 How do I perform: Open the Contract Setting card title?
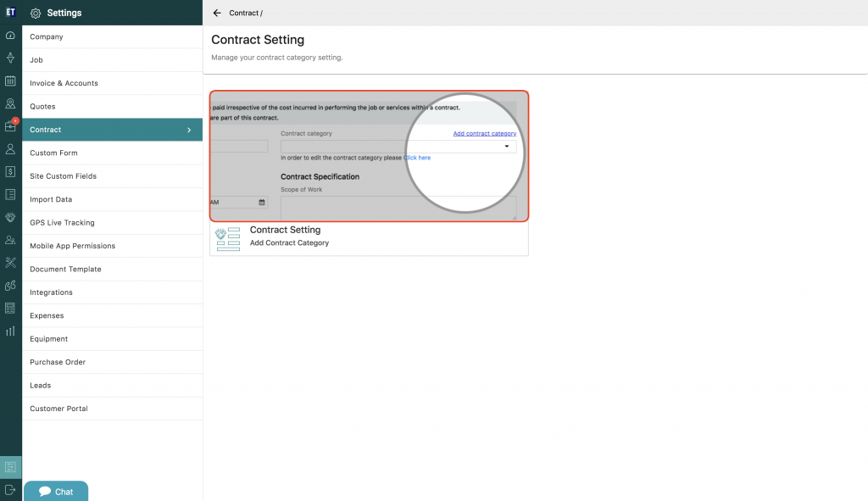[285, 230]
